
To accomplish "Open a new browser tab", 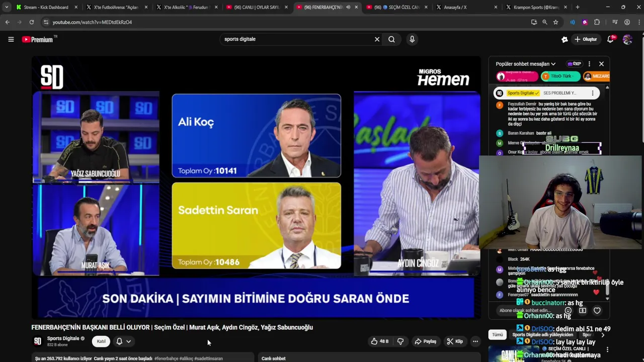I will 578,7.
